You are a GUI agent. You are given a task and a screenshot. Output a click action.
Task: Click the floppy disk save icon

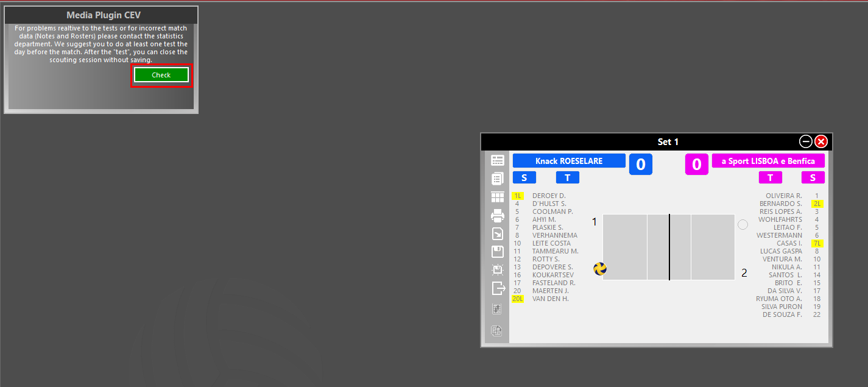[498, 252]
